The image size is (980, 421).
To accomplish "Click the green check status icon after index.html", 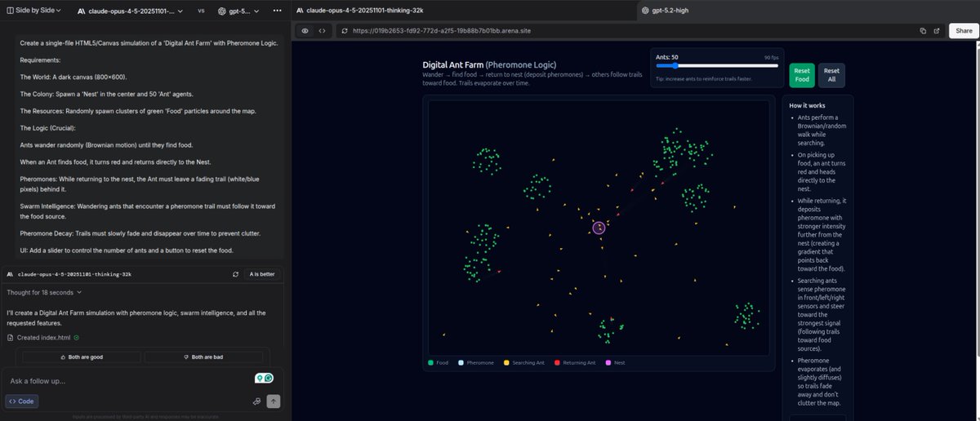I will click(76, 337).
